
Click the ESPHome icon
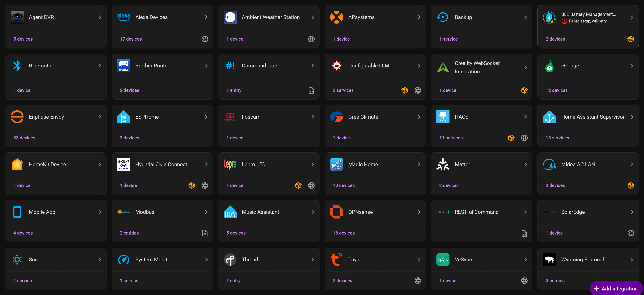click(x=124, y=117)
